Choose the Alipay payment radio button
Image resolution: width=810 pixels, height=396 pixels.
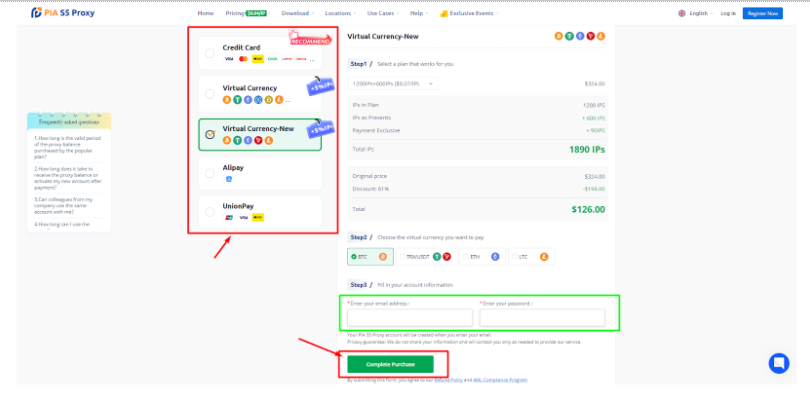click(x=210, y=173)
